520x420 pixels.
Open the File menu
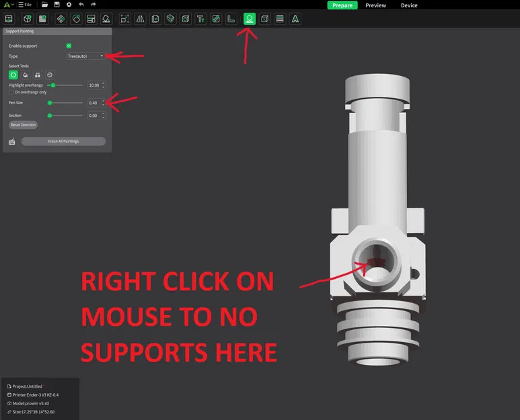25,5
